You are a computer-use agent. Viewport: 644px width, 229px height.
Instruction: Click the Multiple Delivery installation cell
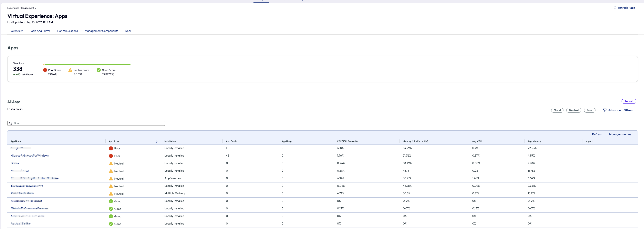click(x=175, y=193)
